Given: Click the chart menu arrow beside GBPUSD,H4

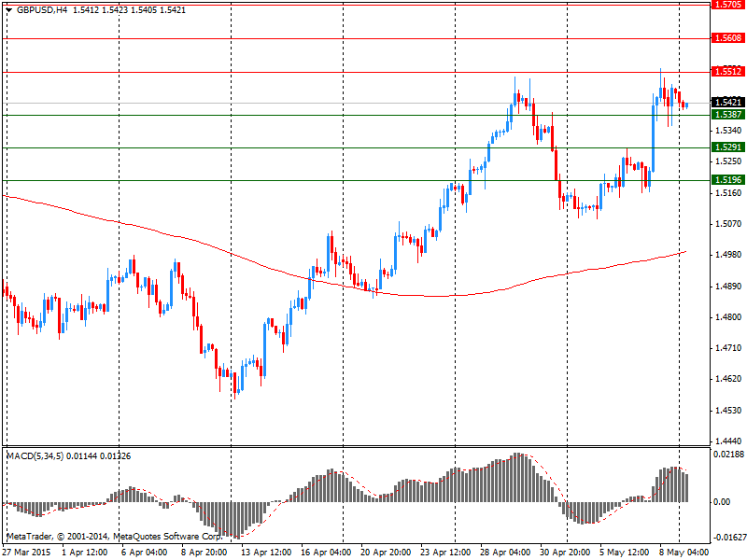Looking at the screenshot, I should click(x=8, y=10).
